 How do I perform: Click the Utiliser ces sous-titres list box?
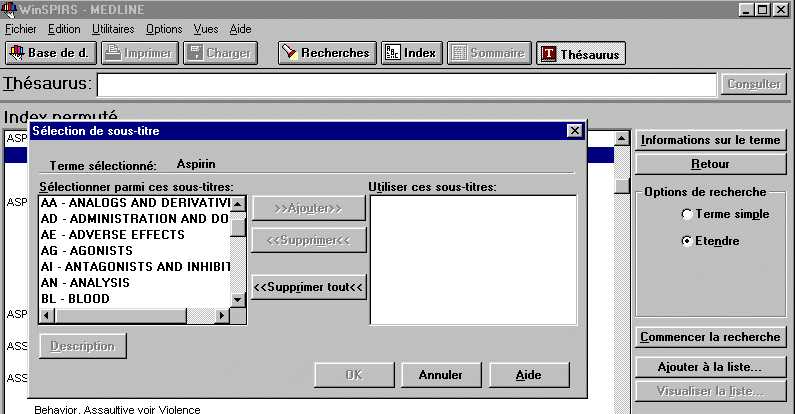tap(473, 260)
